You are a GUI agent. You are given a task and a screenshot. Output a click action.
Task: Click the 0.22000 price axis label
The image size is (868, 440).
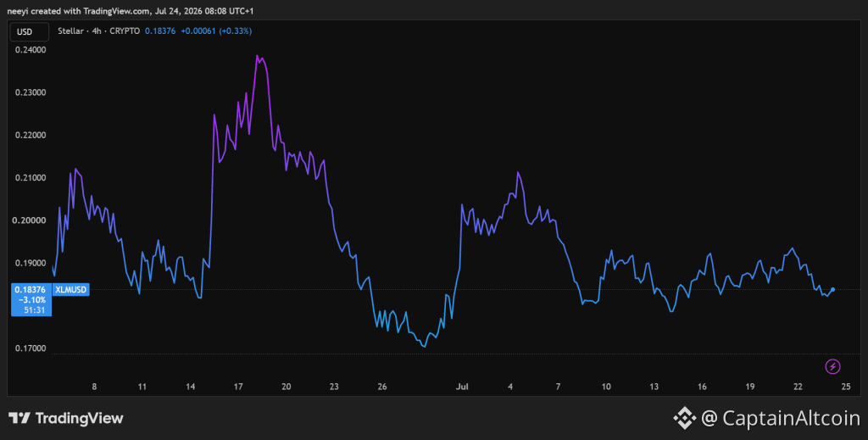[31, 136]
